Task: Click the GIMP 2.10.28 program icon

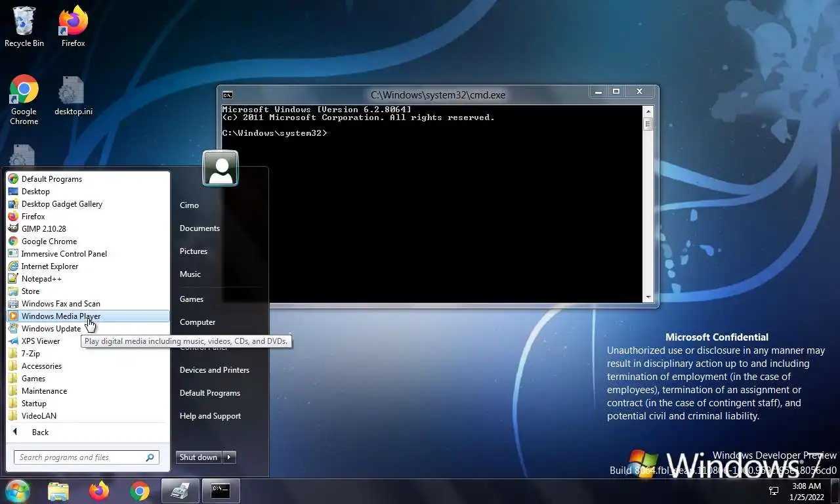Action: click(13, 228)
